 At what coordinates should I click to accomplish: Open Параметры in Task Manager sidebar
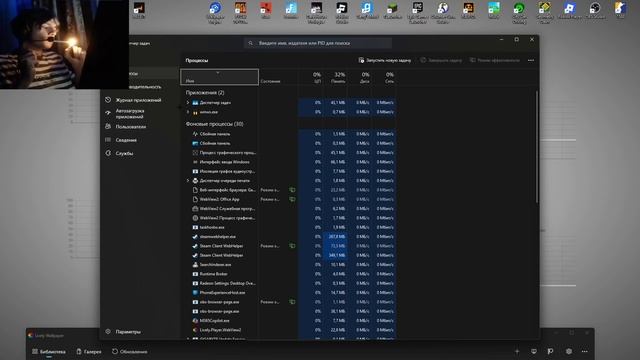[x=128, y=331]
